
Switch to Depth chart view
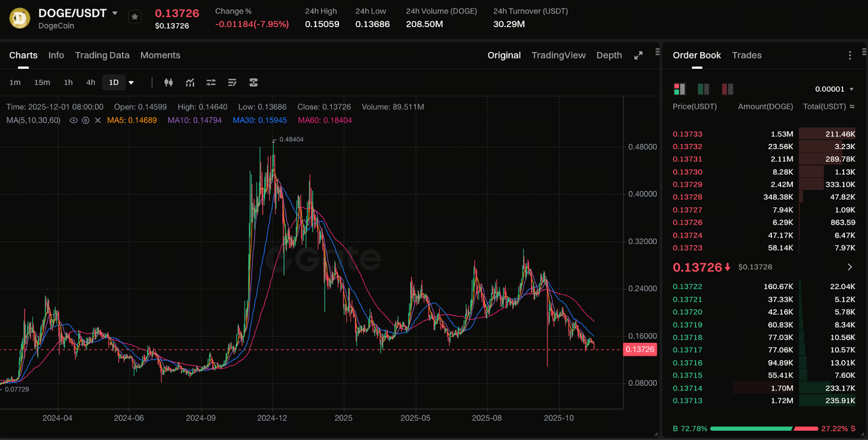609,55
